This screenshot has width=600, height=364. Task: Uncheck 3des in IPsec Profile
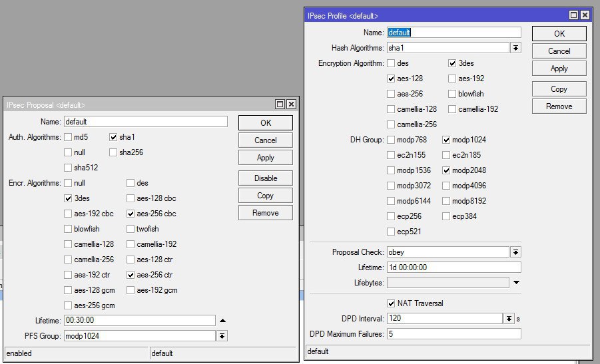click(452, 63)
